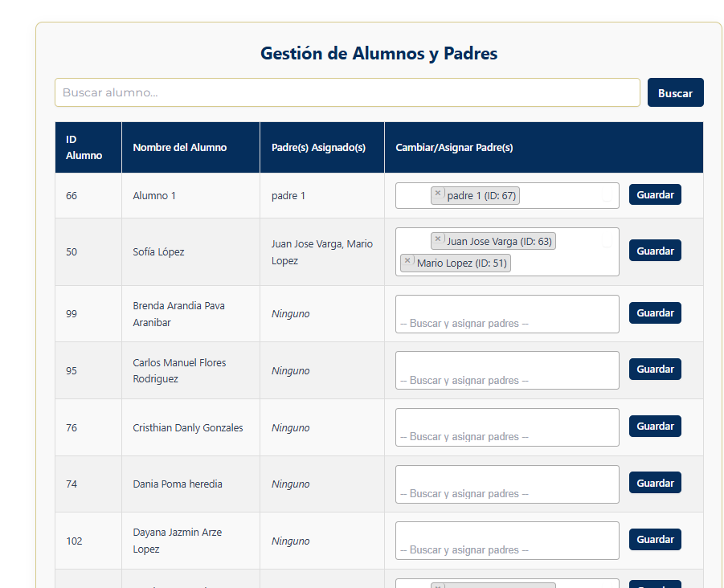724x588 pixels.
Task: Click the Padre(s) Asignado(s) column header
Action: coord(318,148)
